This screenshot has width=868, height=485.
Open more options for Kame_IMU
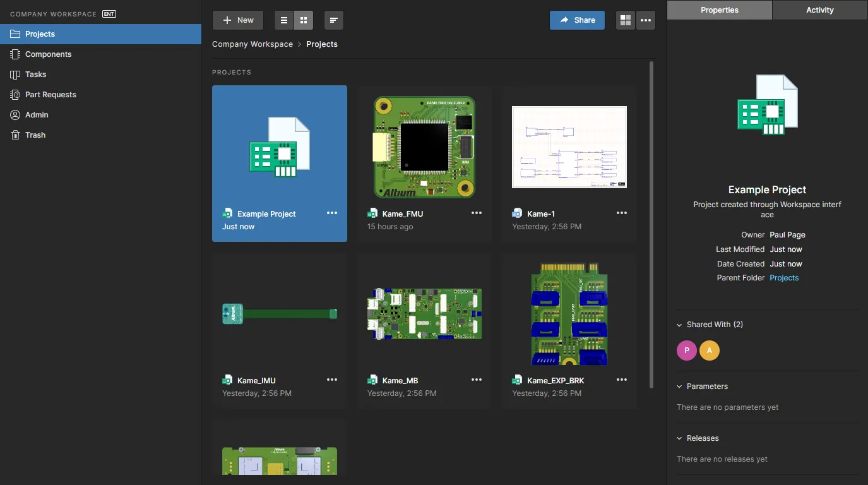click(332, 380)
